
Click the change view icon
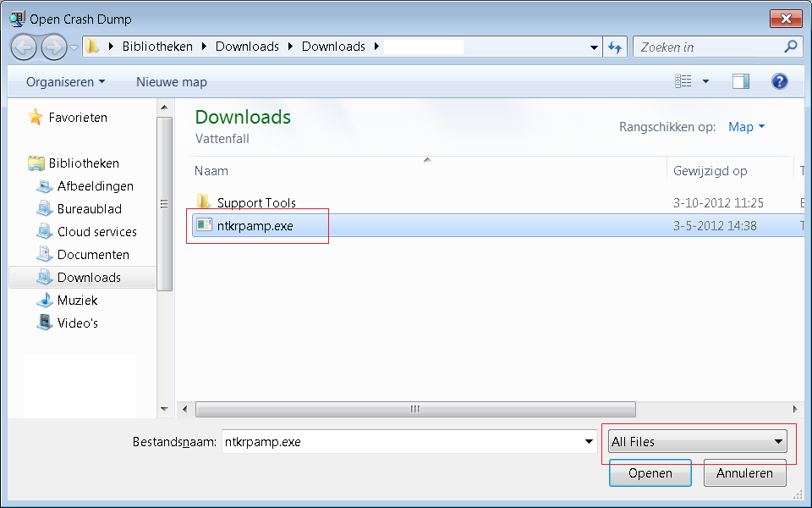pos(683,81)
